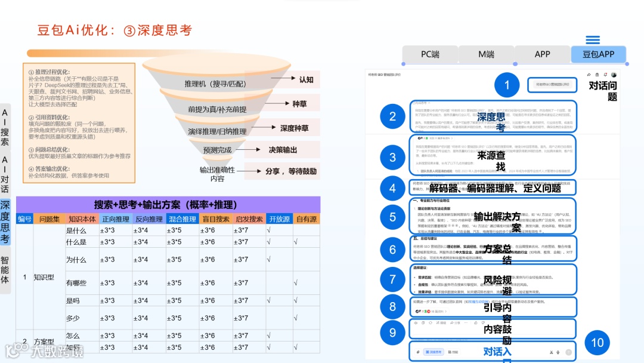Click the regenerate icon under the answer

click(x=431, y=323)
